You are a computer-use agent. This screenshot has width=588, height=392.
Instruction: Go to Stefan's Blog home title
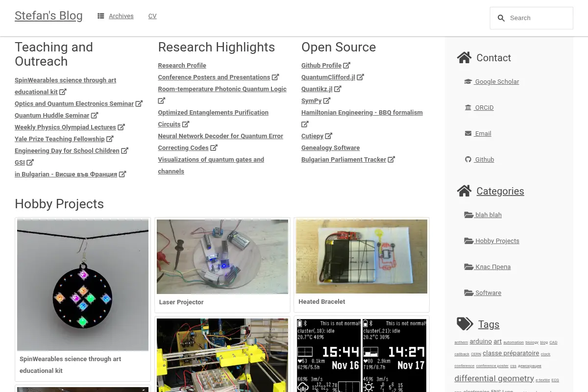[x=49, y=16]
